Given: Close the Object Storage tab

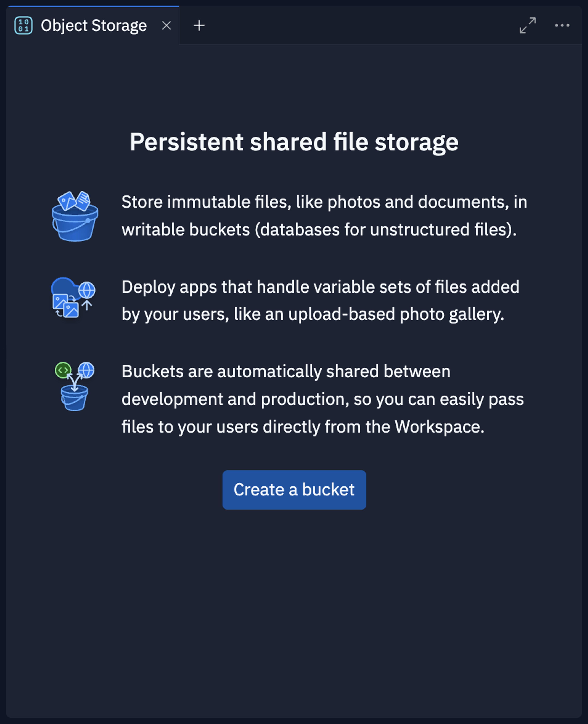Looking at the screenshot, I should point(166,25).
